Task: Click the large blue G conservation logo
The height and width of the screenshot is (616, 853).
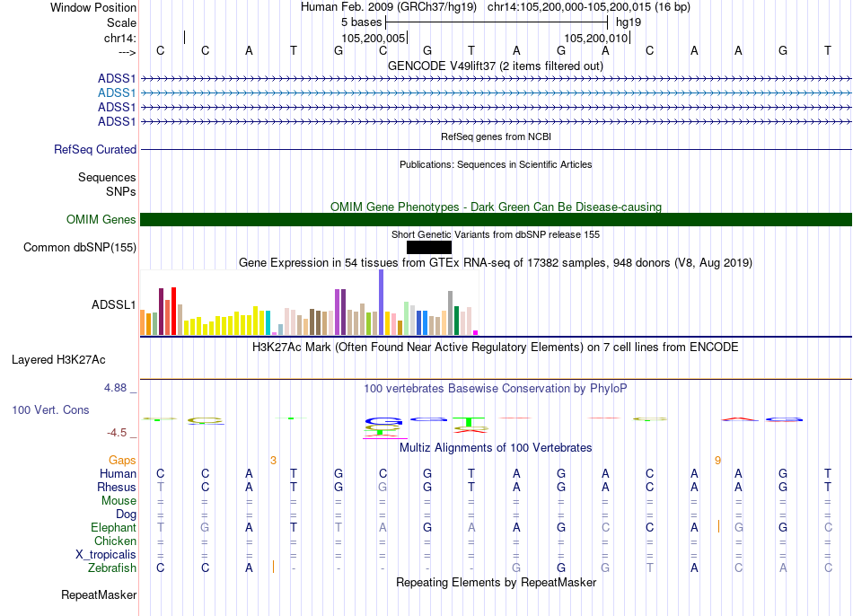Action: tap(383, 421)
